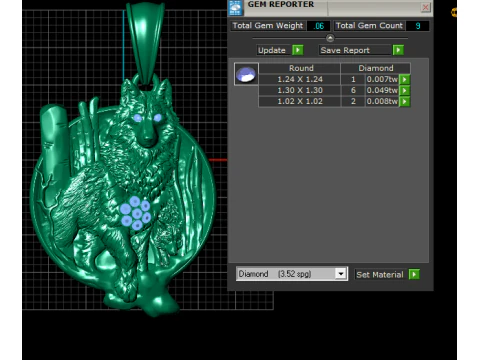Click the Gem Reporter title bar icon
Viewport: 480px width, 360px height.
[236, 8]
